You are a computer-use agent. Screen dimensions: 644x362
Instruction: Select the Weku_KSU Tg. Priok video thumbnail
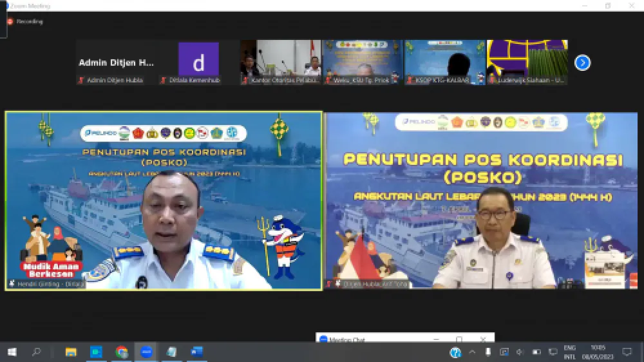tap(363, 62)
